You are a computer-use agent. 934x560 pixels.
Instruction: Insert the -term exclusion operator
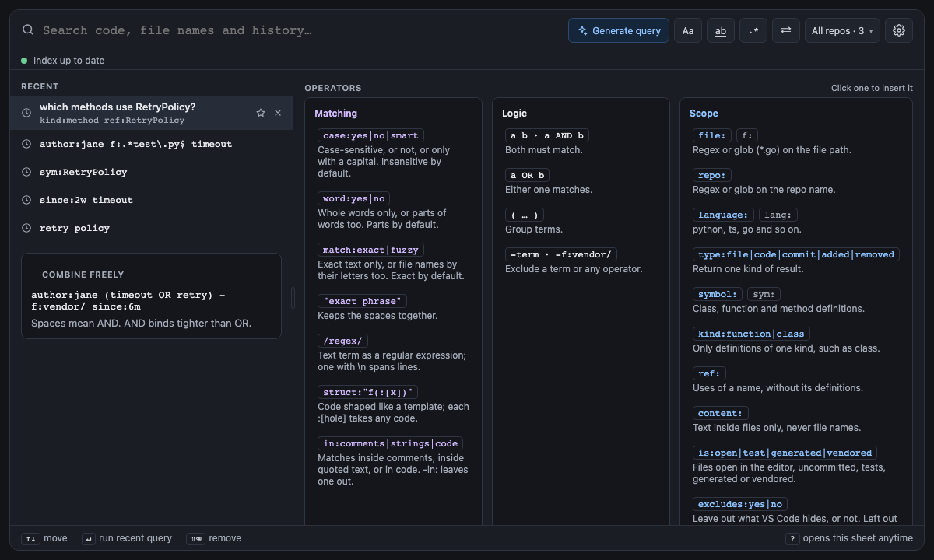561,254
